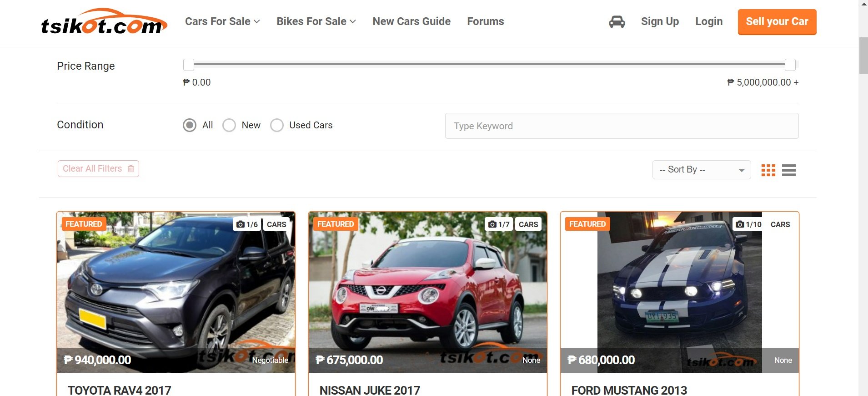Click the Sign Up link
868x396 pixels.
pos(660,21)
